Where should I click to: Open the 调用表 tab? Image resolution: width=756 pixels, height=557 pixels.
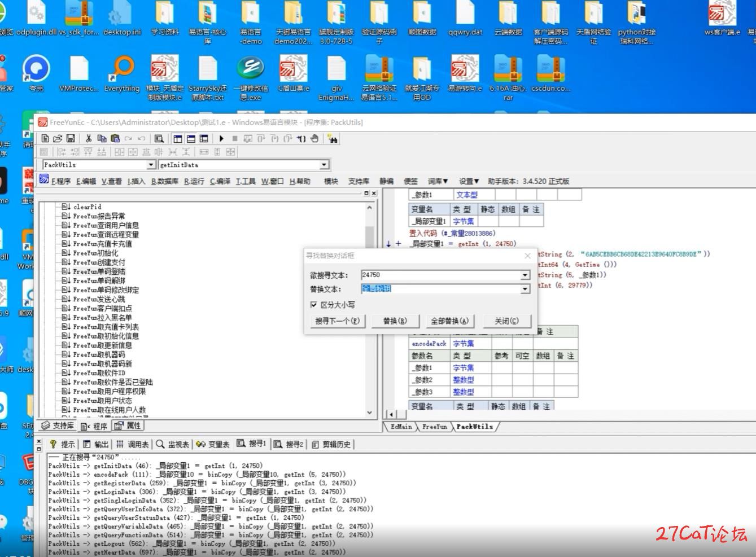133,444
